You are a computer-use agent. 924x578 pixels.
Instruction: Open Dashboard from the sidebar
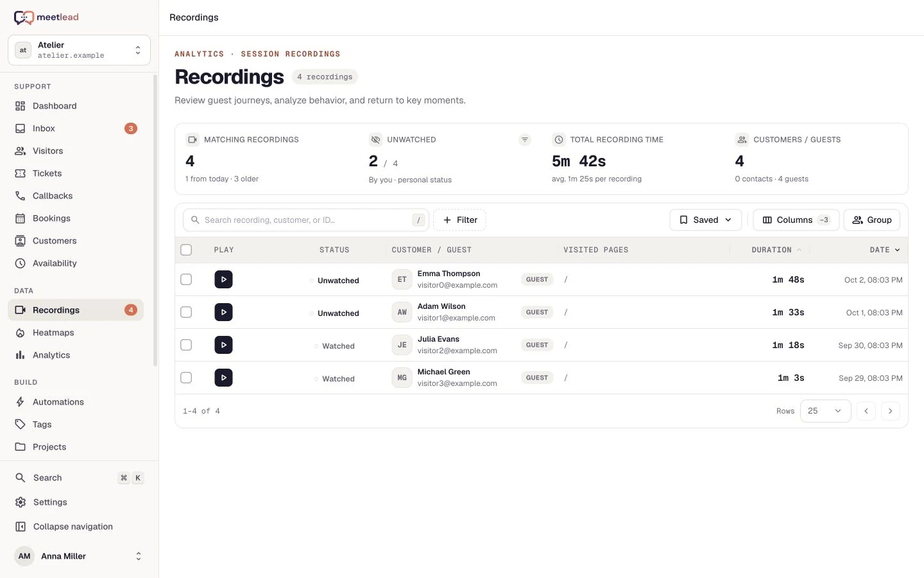coord(76,106)
